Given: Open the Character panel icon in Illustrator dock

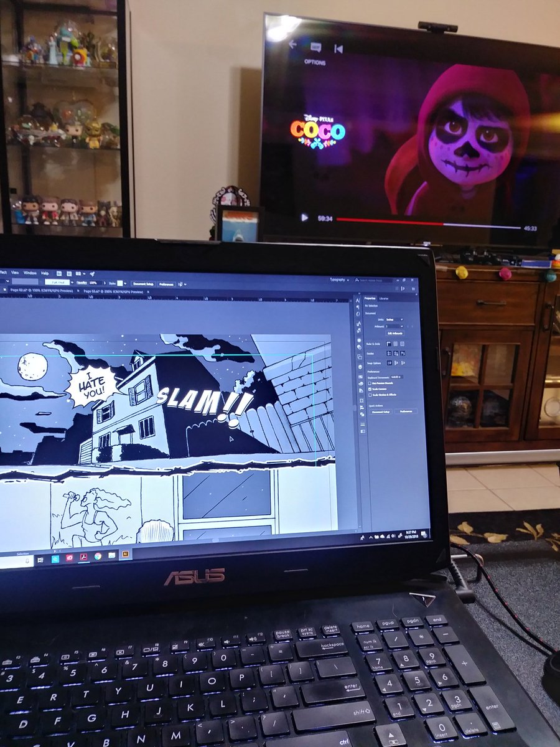Looking at the screenshot, I should pos(358,300).
